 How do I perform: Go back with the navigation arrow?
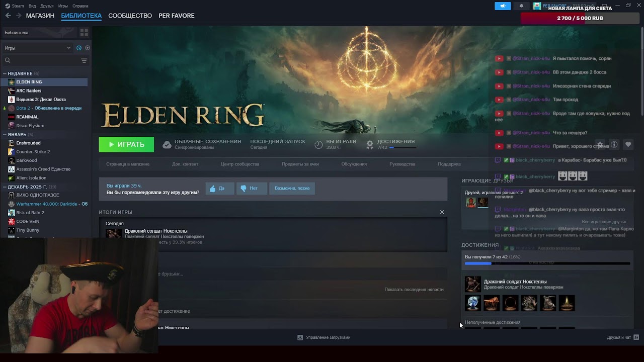[x=8, y=16]
